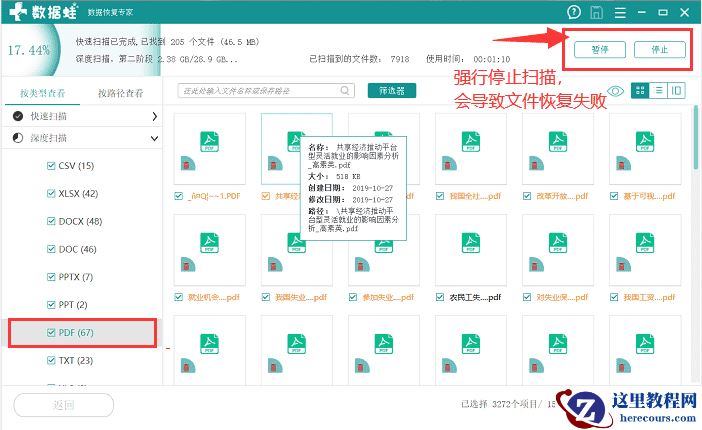Click deleted-file badge on 参加失业....pdf thumbnail
The height and width of the screenshot is (430, 702).
point(362,265)
